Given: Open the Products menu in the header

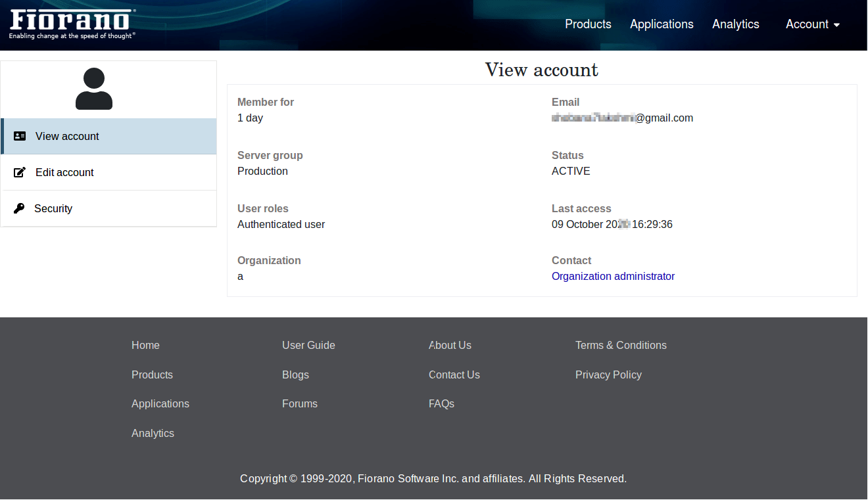Looking at the screenshot, I should (x=588, y=24).
